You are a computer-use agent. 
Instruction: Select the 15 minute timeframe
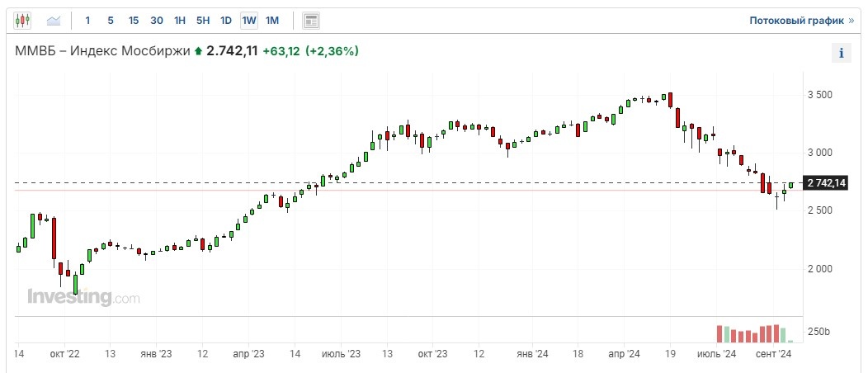(134, 21)
